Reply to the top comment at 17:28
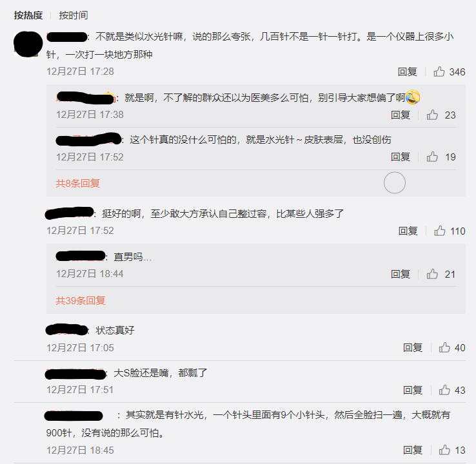 (408, 72)
